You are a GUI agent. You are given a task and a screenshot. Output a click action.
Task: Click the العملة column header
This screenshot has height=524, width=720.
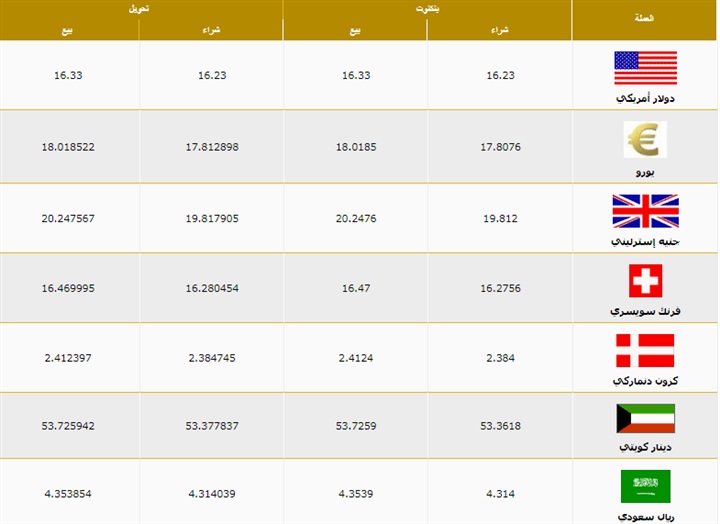click(x=645, y=18)
